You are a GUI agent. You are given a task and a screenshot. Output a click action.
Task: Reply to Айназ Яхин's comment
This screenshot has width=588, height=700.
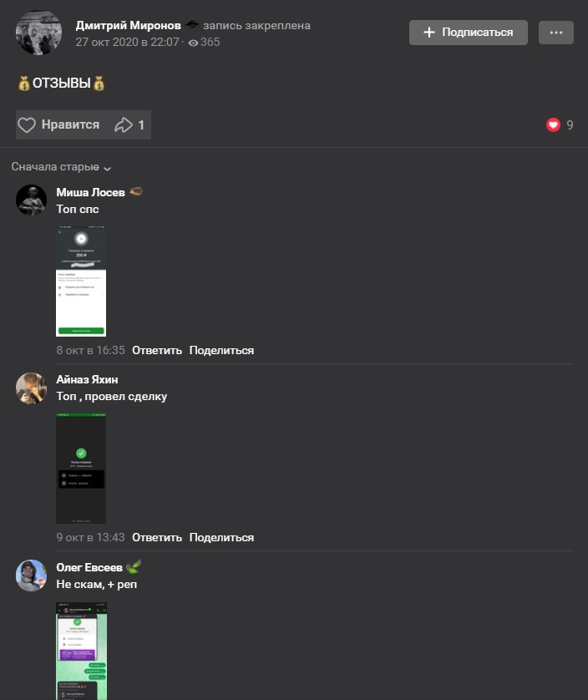point(157,537)
